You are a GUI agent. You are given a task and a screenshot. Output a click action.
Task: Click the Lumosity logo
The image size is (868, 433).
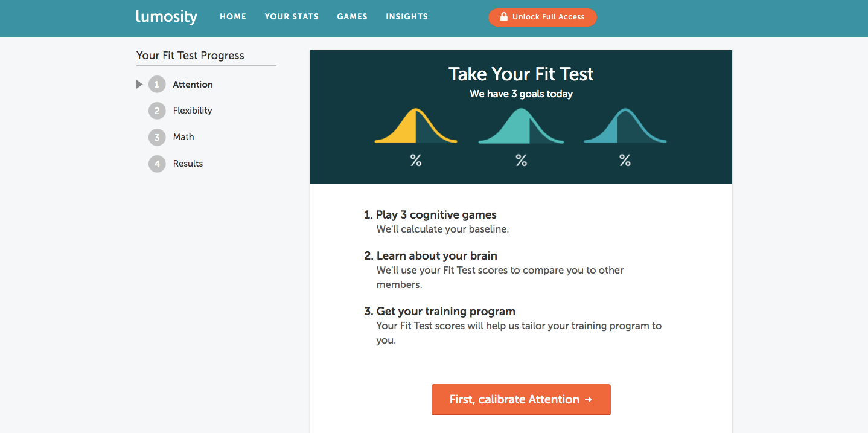pos(167,17)
